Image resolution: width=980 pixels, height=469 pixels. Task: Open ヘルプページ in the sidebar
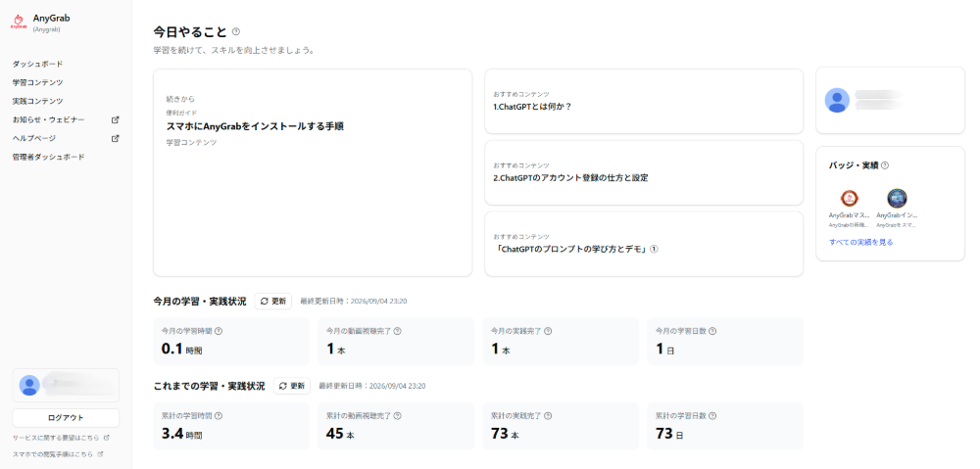click(x=34, y=139)
